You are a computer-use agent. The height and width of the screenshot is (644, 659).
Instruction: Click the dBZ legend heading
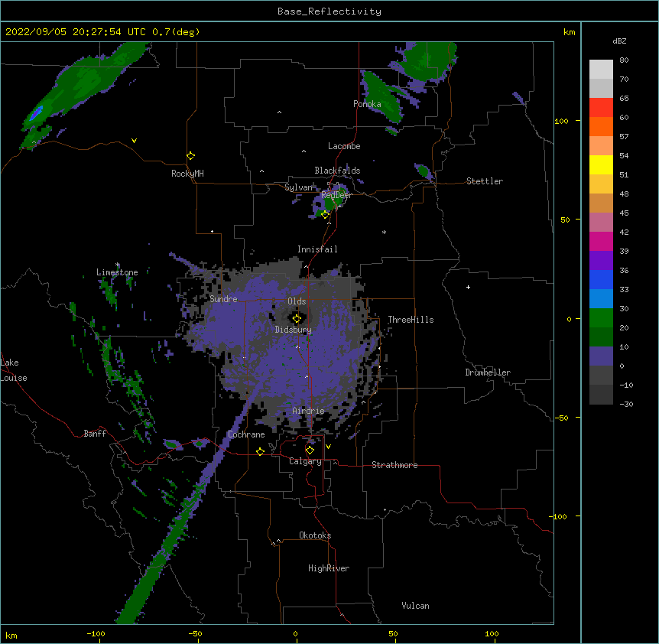click(x=619, y=41)
